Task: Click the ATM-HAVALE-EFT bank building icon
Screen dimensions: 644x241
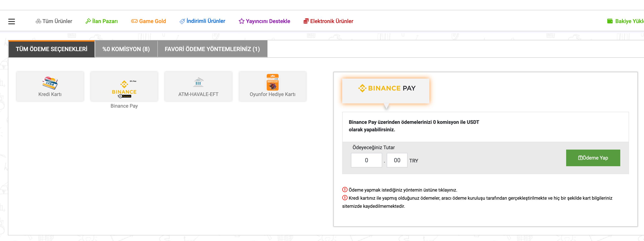Action: pos(198,82)
